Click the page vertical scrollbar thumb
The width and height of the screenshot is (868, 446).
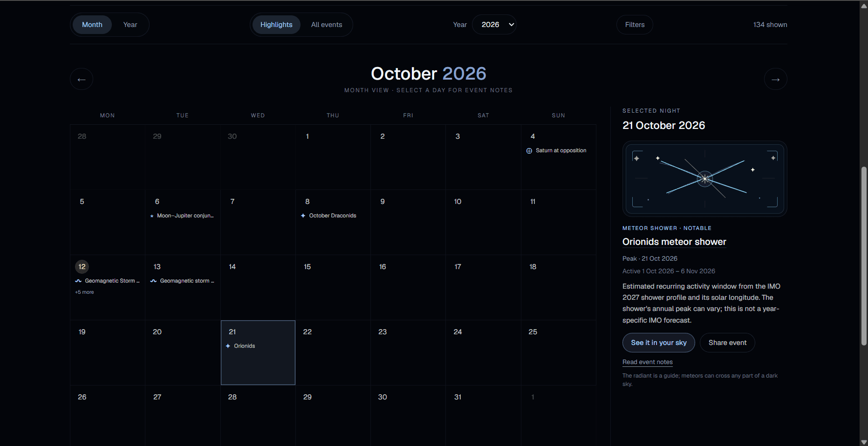click(x=864, y=256)
